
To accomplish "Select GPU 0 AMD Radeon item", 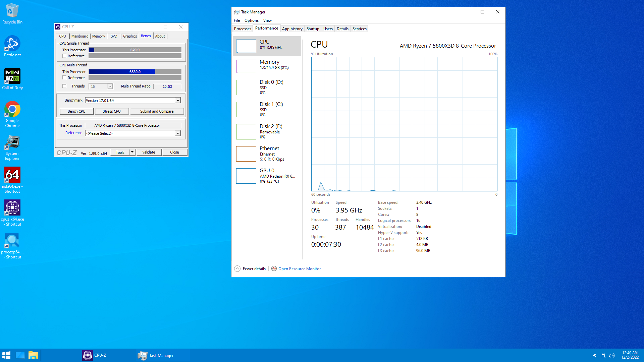I will [267, 176].
